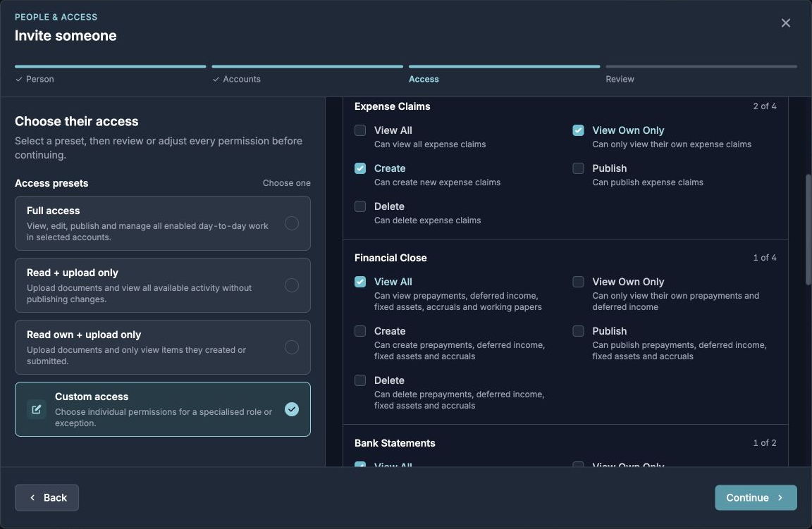Jump to the Review step
This screenshot has width=812, height=529.
pyautogui.click(x=620, y=79)
